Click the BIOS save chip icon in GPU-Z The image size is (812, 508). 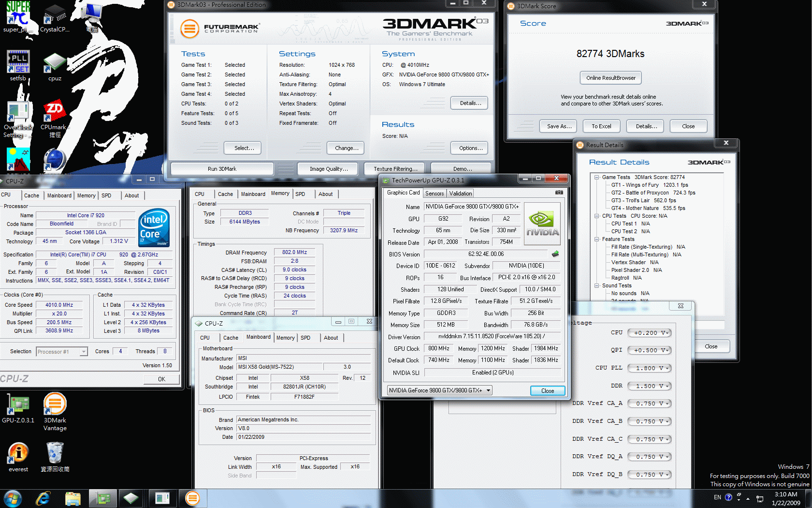555,254
